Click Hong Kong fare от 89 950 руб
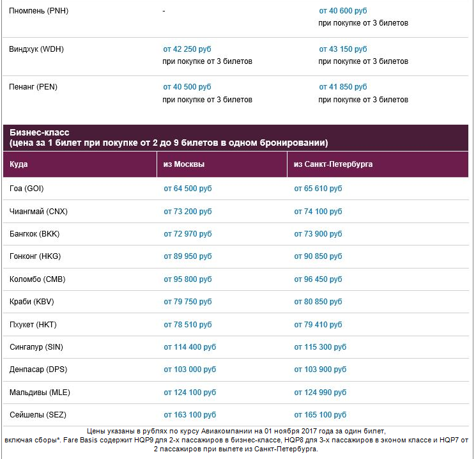The image size is (476, 459). tap(188, 256)
